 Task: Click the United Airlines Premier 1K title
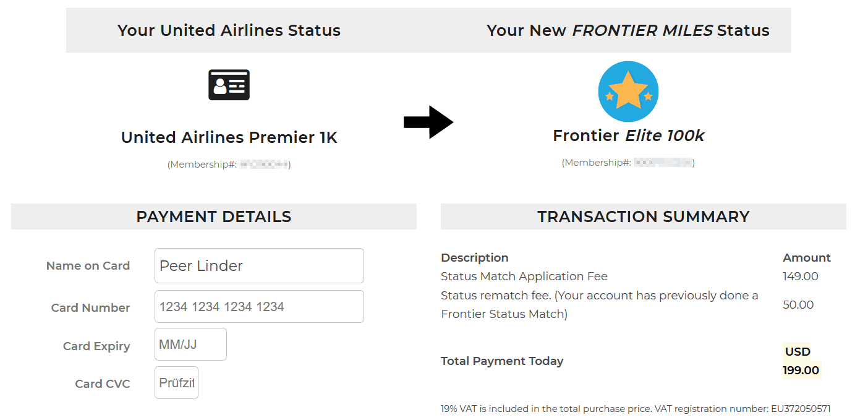tap(229, 137)
